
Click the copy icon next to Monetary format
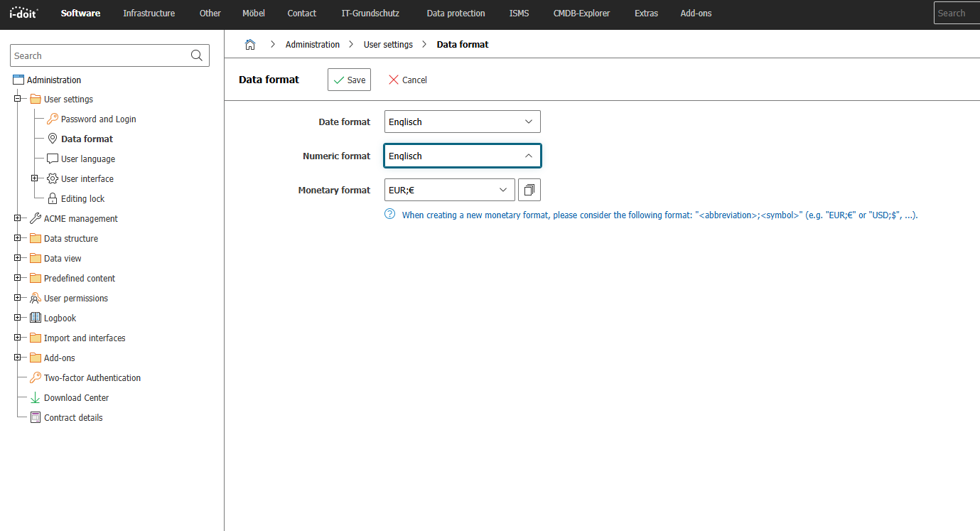point(529,190)
